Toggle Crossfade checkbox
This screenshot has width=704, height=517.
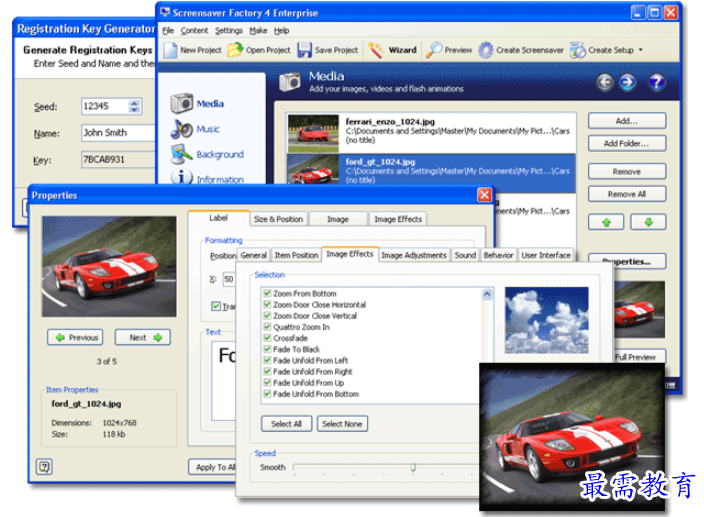[x=267, y=338]
